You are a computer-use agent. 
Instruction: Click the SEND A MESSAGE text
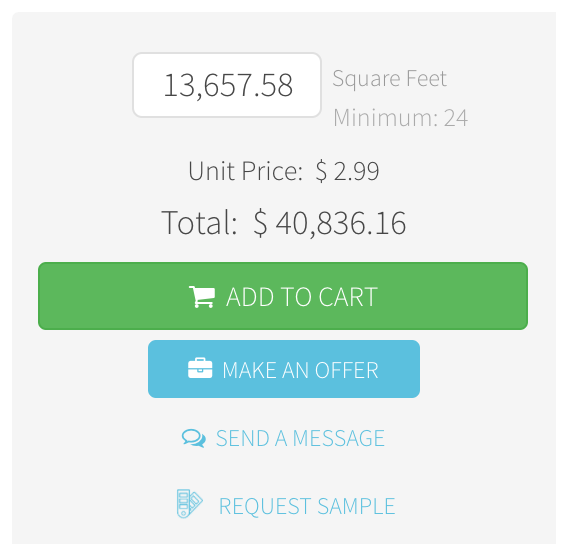coord(300,438)
